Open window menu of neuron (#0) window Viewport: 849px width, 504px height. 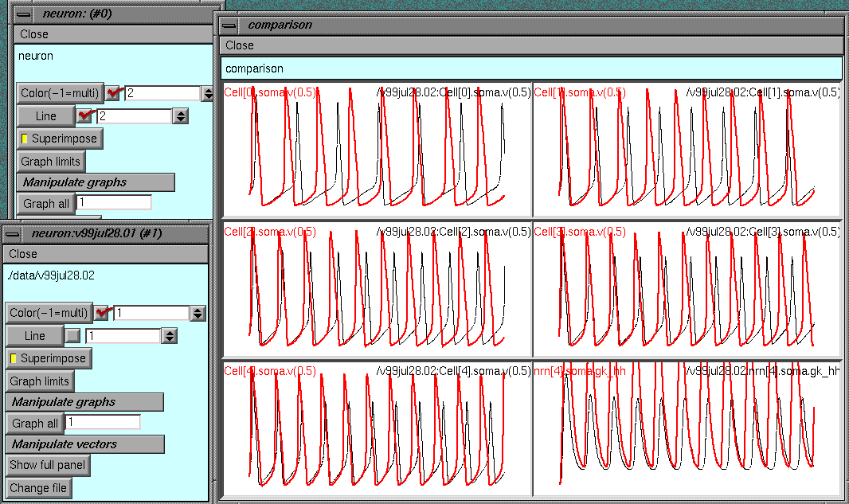point(24,13)
